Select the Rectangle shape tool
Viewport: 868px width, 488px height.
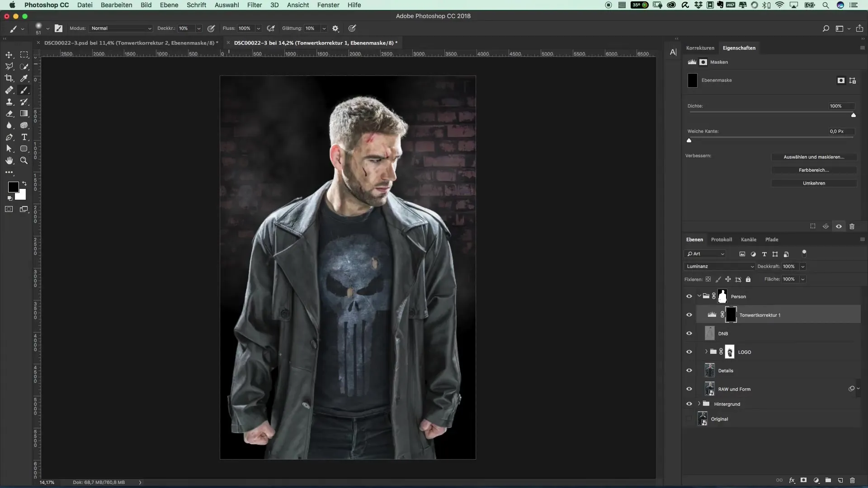point(24,149)
